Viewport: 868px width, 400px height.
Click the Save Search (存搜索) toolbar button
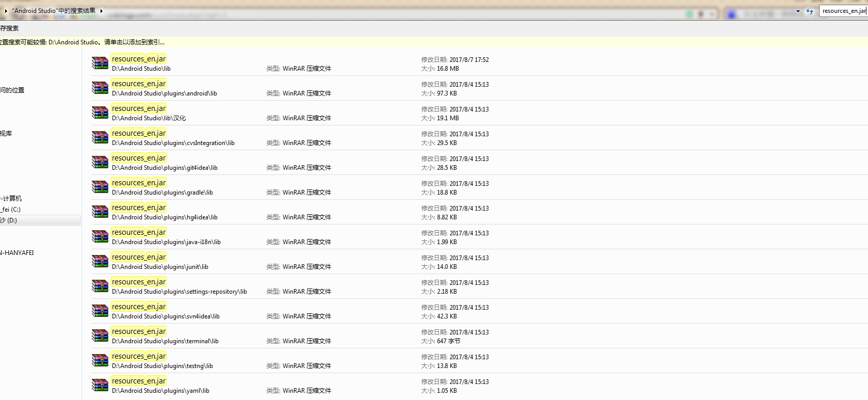point(9,28)
